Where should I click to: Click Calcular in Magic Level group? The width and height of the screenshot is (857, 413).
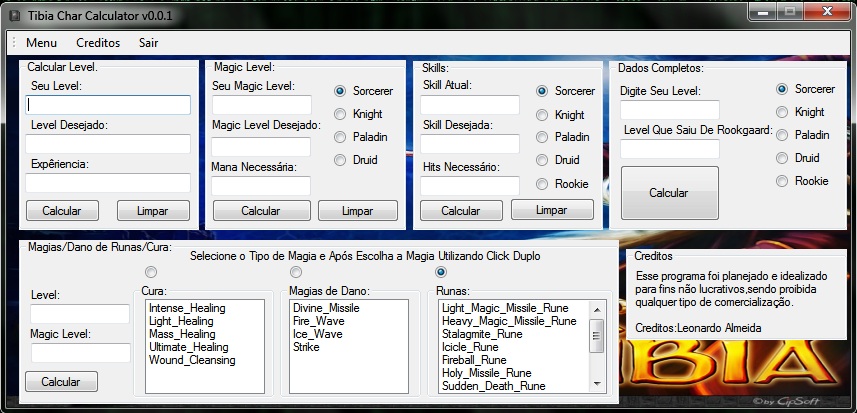tap(261, 210)
